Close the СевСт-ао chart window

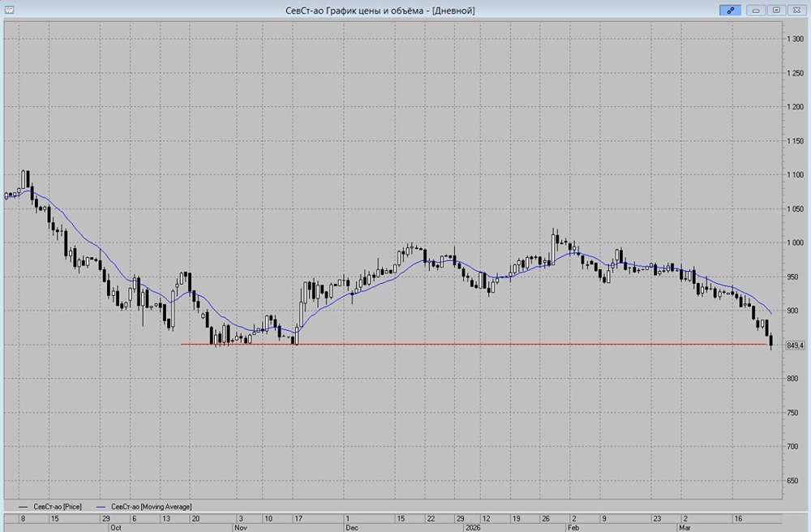[x=796, y=10]
